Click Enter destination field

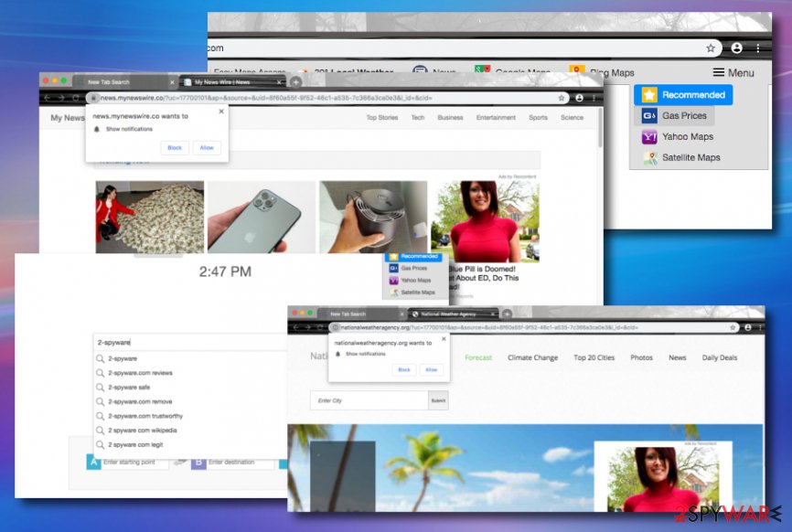(x=240, y=463)
